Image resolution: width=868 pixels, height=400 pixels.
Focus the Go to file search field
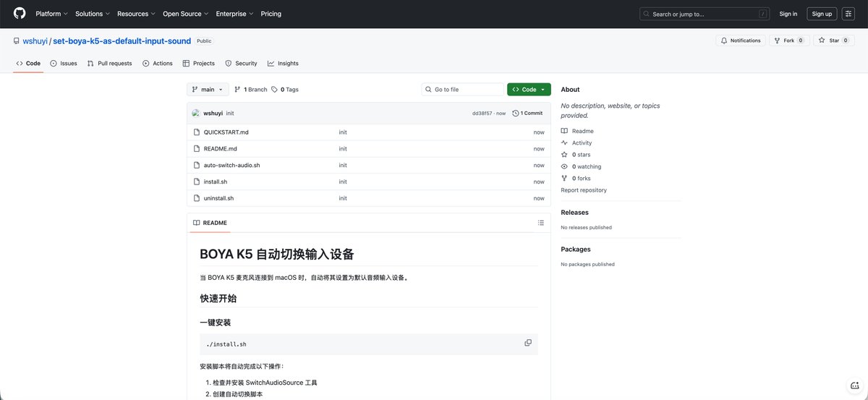pyautogui.click(x=463, y=90)
